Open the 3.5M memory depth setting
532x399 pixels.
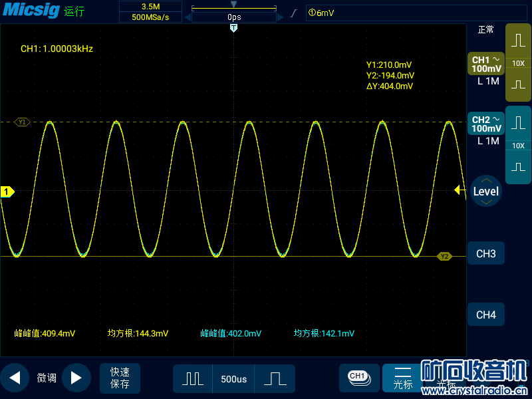pyautogui.click(x=150, y=6)
